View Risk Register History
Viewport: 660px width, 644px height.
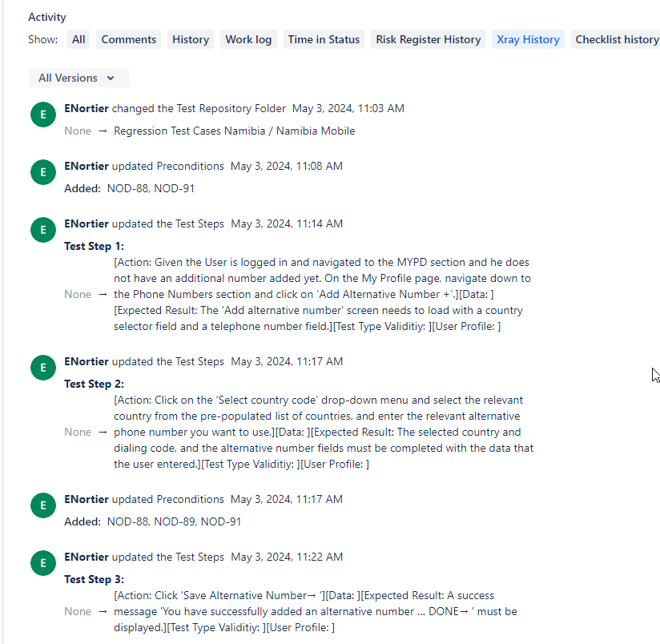pos(428,38)
